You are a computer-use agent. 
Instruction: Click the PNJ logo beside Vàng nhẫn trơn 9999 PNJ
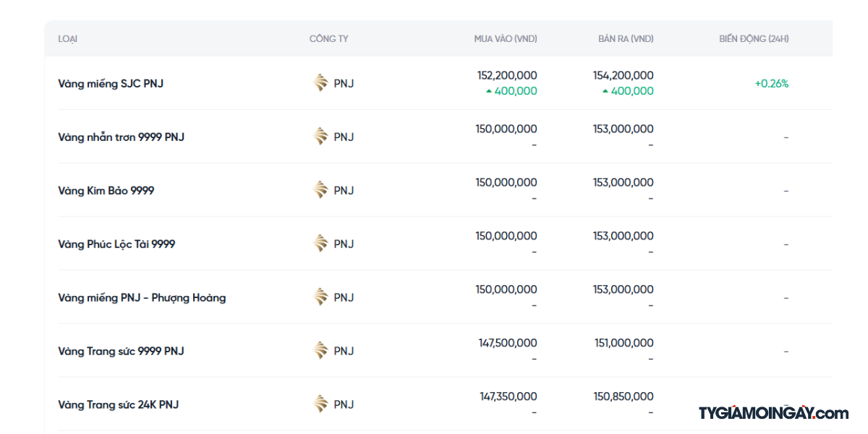[320, 137]
